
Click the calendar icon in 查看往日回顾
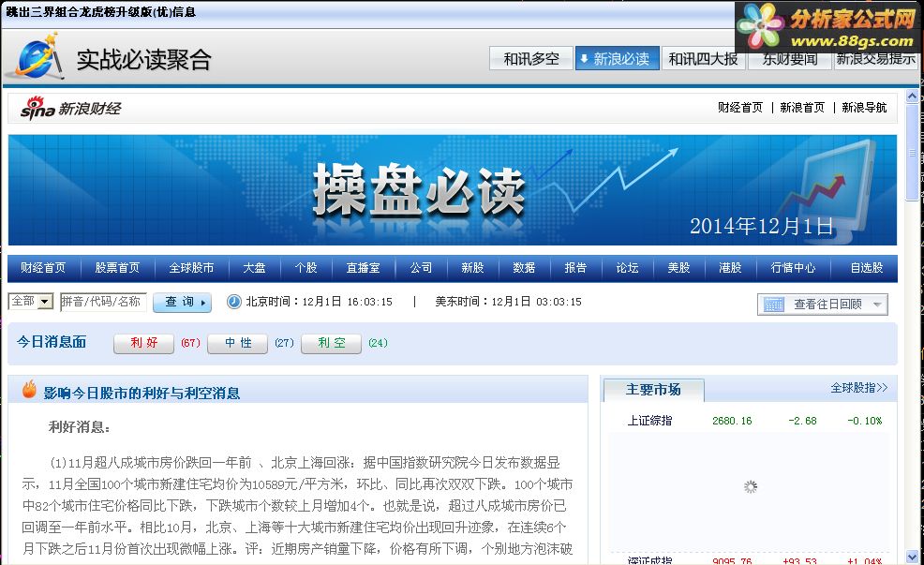coord(773,305)
